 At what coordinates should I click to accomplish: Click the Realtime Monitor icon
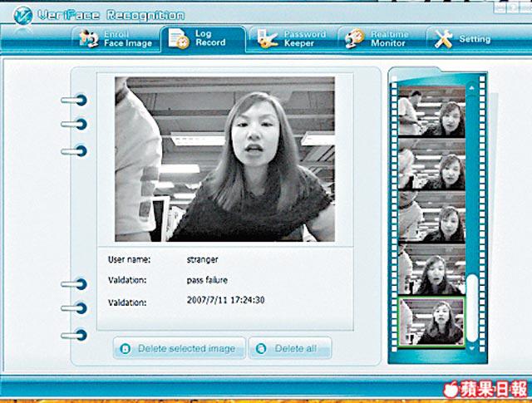pos(355,39)
